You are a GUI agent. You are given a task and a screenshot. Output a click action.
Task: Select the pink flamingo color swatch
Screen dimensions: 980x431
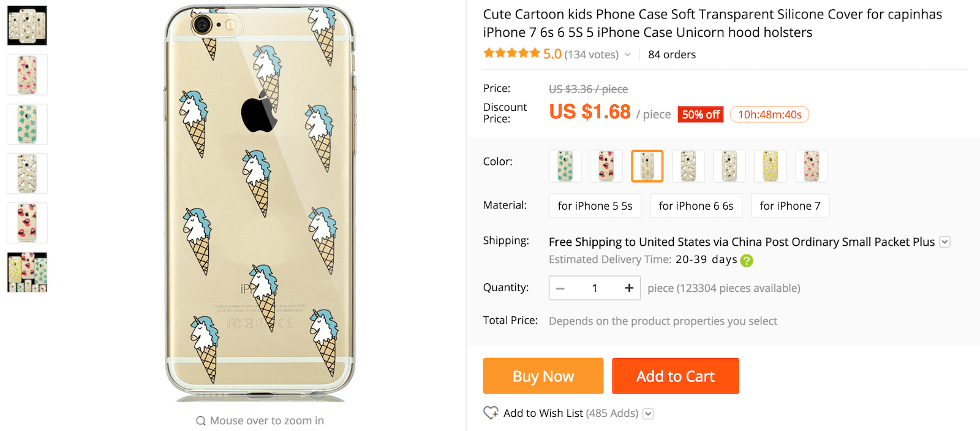pos(811,166)
